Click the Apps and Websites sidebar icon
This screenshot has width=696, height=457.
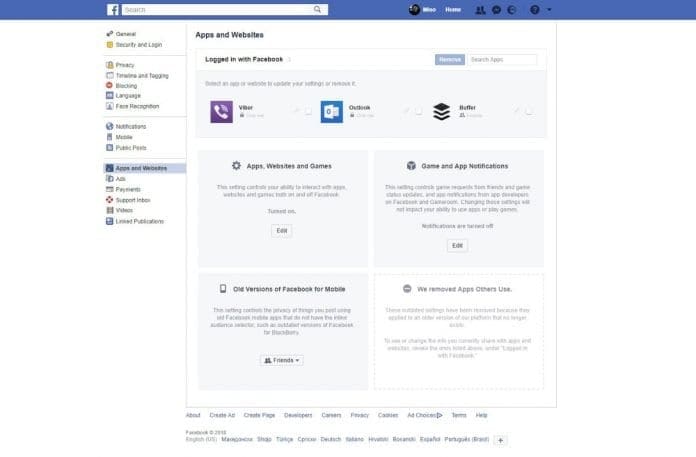[x=110, y=168]
